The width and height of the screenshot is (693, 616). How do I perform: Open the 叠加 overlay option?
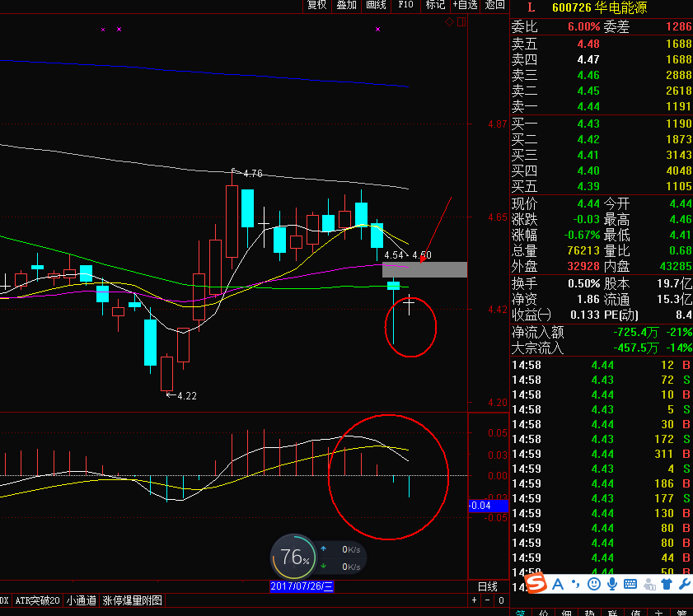tap(346, 5)
